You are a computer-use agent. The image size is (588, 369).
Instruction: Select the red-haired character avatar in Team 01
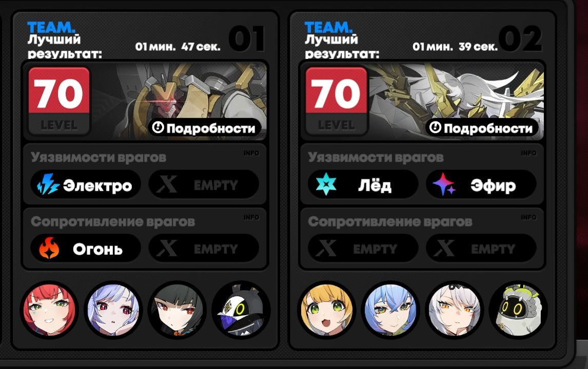(x=49, y=310)
